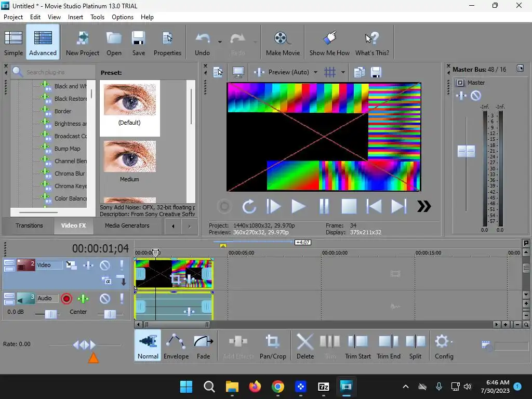Adjust the Audio track volume slider
Screen dimensions: 532x399
coord(51,314)
